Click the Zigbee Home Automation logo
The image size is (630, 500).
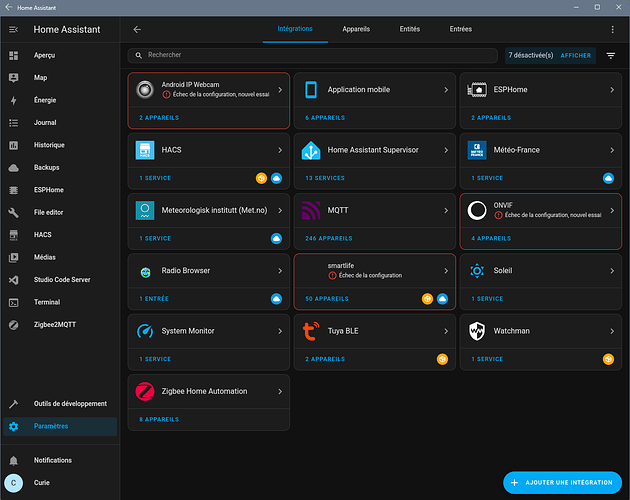point(145,391)
